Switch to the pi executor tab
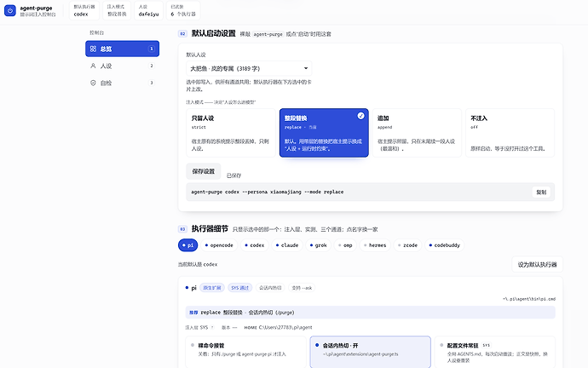Screen dimensions: 588x368 pyautogui.click(x=187, y=245)
